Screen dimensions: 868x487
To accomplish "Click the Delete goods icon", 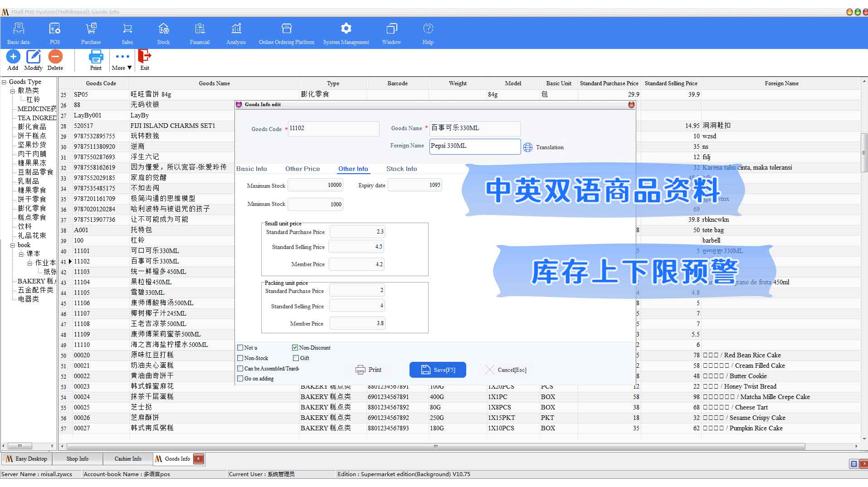I will [55, 57].
